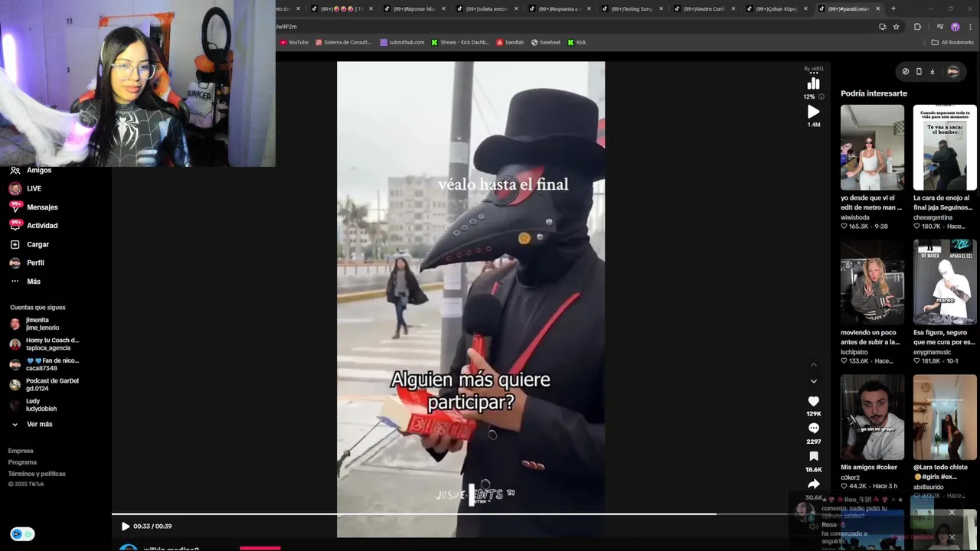This screenshot has height=551, width=980.
Task: Open YouTube bookmark
Action: pos(294,42)
